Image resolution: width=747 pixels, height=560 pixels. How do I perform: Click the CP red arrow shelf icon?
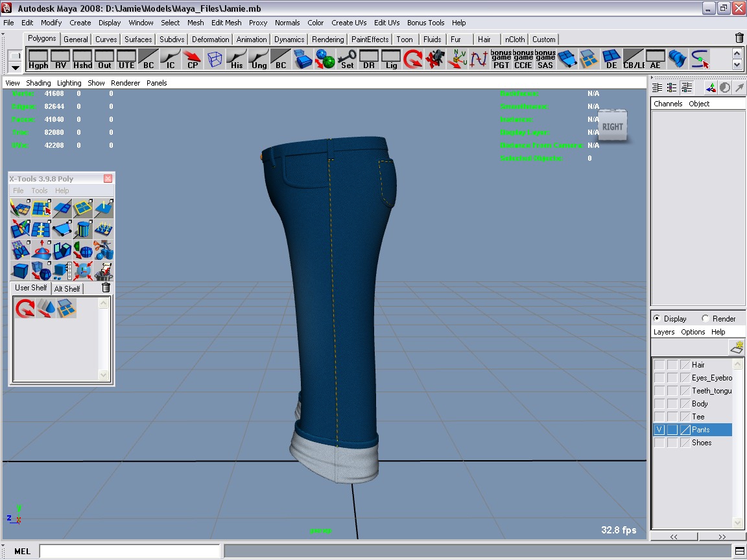(193, 60)
